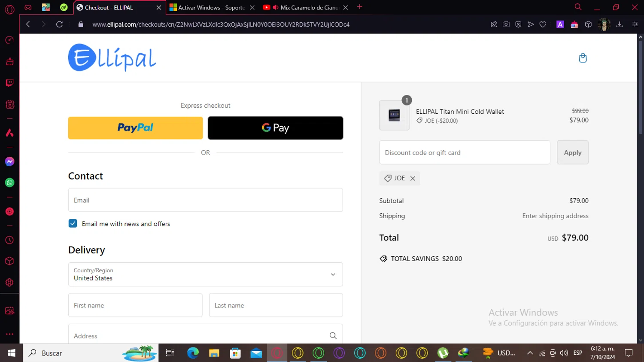This screenshot has height=362, width=644.
Task: Click the Buscar taskbar search box
Action: (x=91, y=353)
